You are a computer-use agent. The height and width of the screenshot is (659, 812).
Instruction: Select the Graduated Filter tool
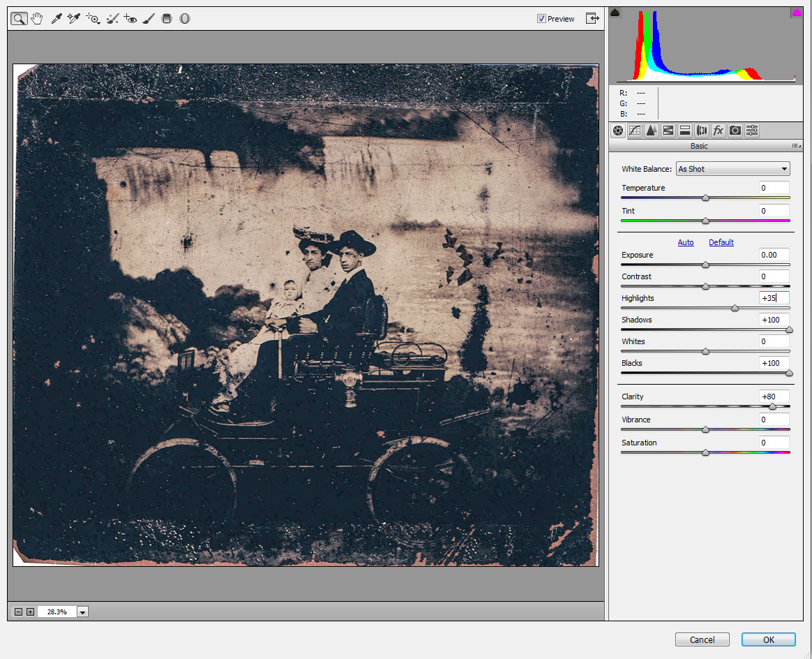pyautogui.click(x=167, y=19)
